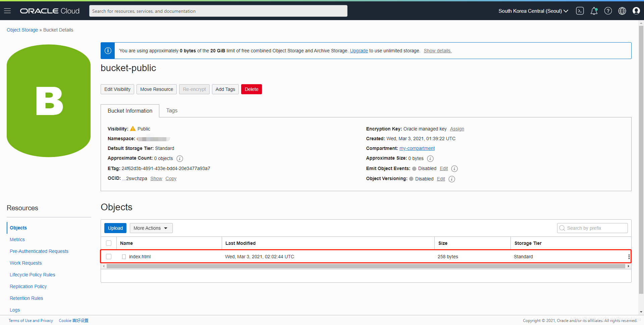Viewport: 644px width, 325px height.
Task: Click Show next to OCID
Action: tap(156, 178)
